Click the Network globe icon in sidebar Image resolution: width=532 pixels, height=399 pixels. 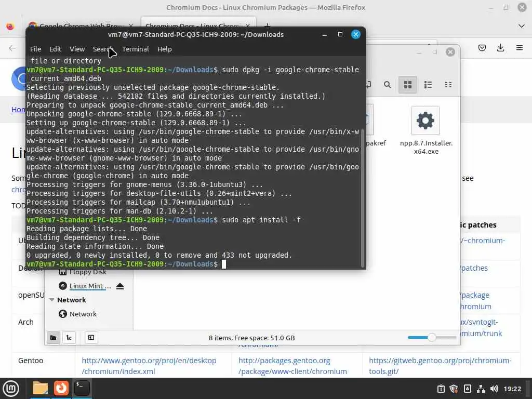point(62,314)
